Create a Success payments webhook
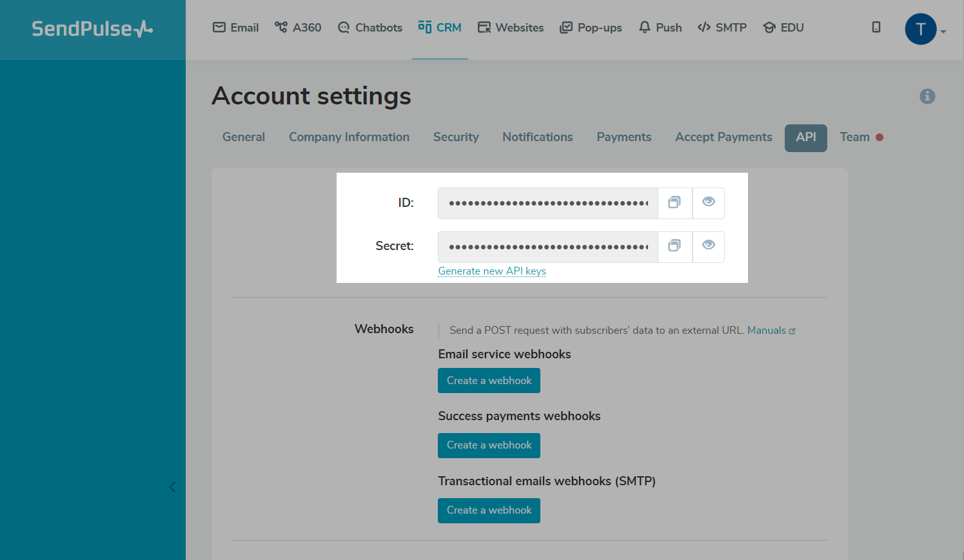The height and width of the screenshot is (560, 964). (489, 445)
